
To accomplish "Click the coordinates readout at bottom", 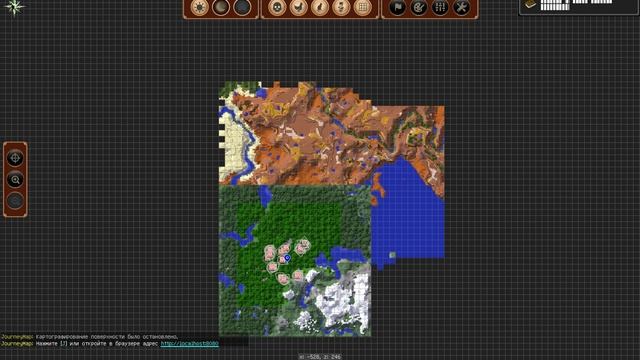I will (320, 357).
